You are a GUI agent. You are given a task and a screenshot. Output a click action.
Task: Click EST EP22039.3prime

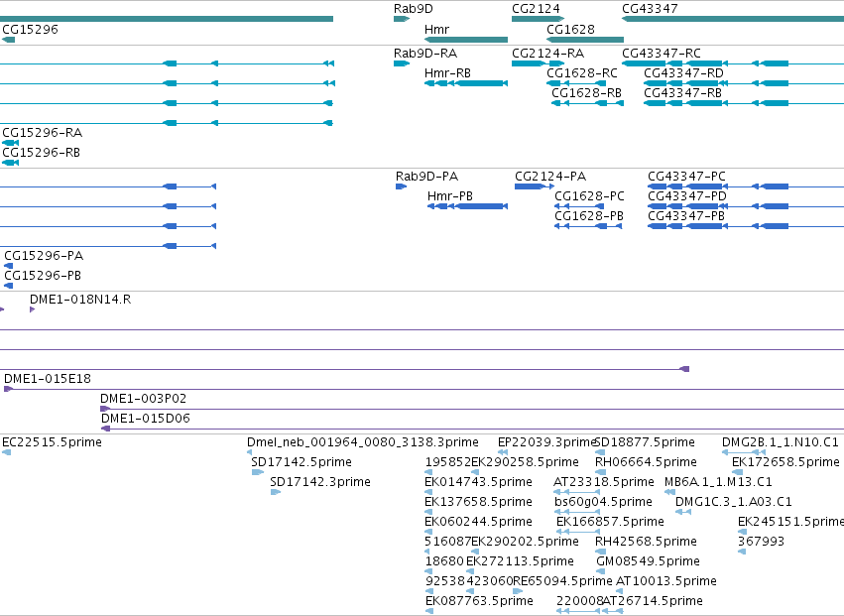[x=547, y=442]
